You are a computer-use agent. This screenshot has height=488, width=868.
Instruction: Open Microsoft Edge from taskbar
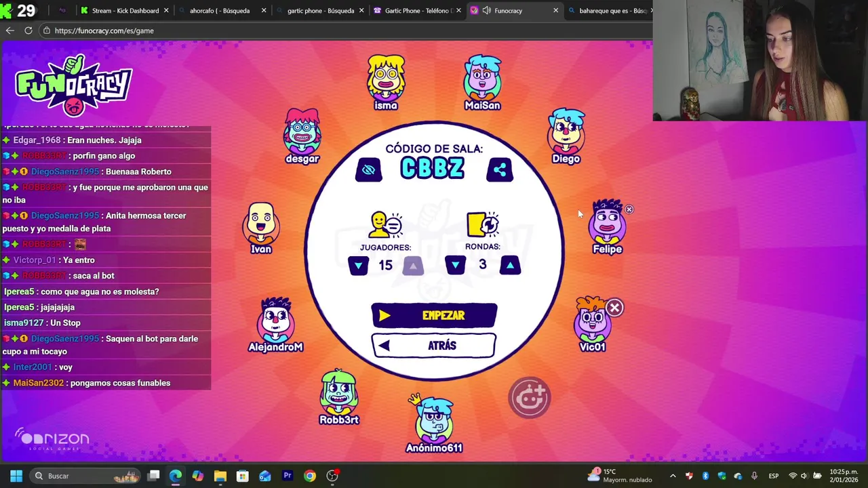pos(176,476)
